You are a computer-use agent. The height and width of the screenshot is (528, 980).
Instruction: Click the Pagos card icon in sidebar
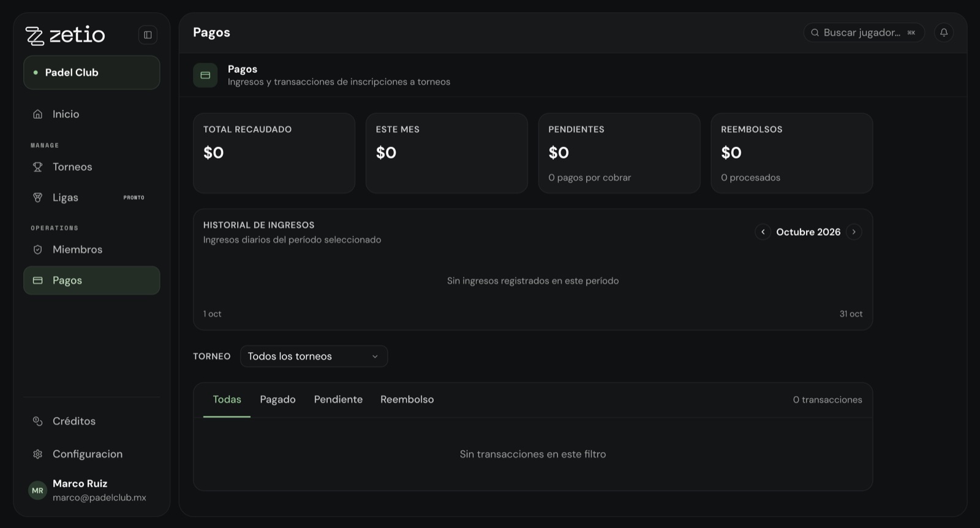click(38, 281)
